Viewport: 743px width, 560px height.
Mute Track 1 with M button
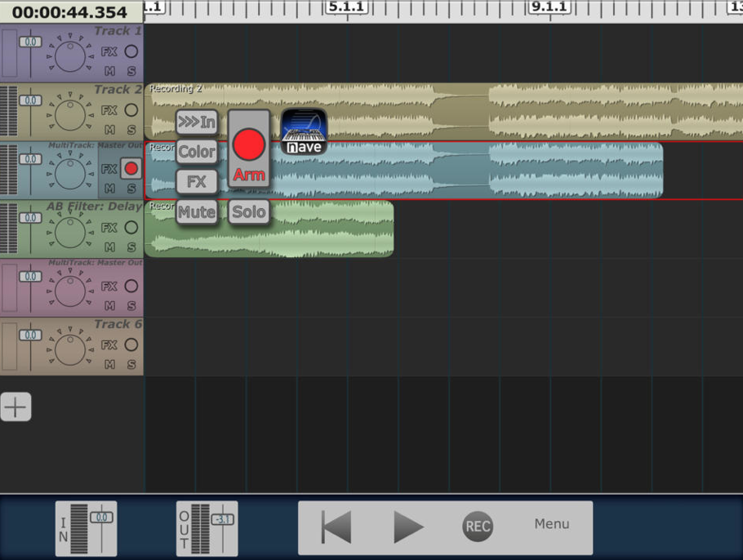tap(109, 71)
